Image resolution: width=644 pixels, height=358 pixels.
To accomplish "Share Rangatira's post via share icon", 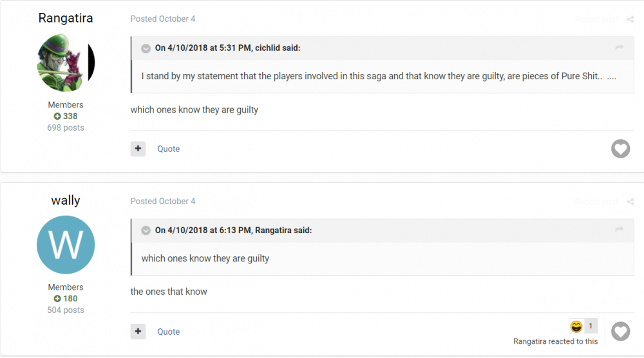I will (x=630, y=19).
